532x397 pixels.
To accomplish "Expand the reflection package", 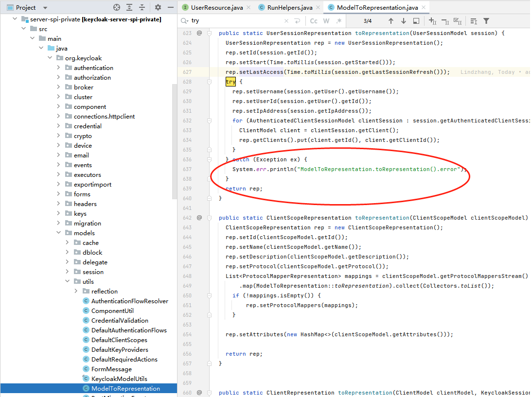I will pyautogui.click(x=76, y=291).
